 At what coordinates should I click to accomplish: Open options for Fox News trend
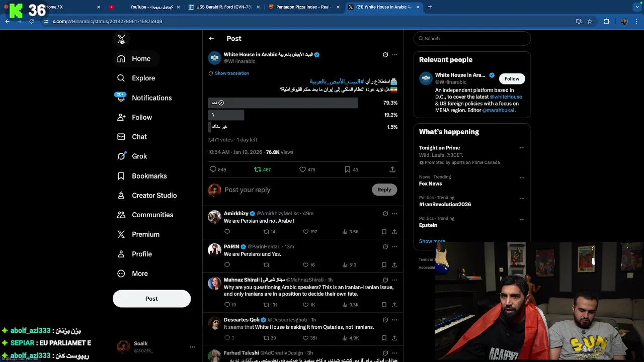tap(522, 177)
